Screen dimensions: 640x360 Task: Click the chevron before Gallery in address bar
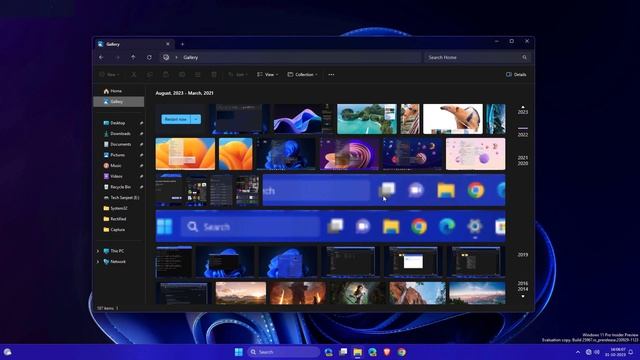click(176, 58)
